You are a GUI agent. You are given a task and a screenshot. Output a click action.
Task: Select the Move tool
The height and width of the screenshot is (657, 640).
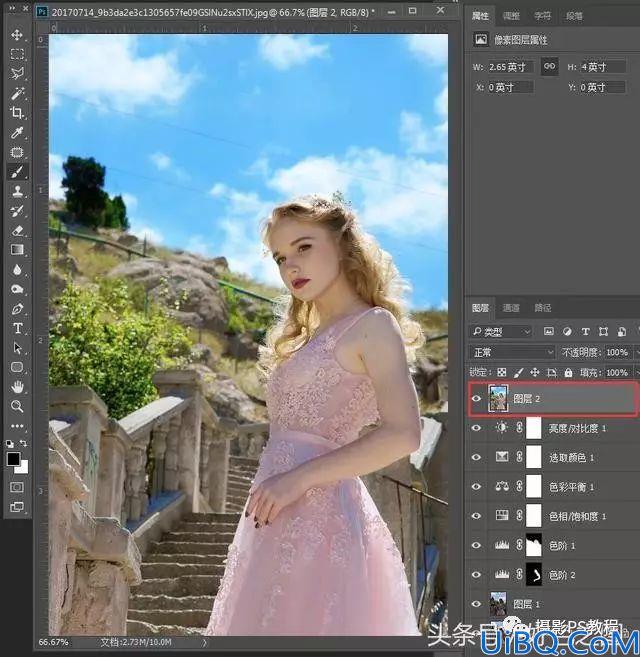[17, 34]
